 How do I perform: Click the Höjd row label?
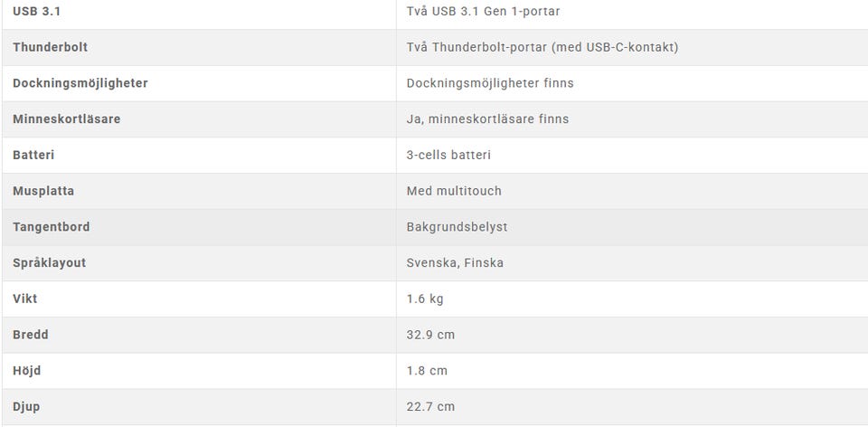(27, 371)
